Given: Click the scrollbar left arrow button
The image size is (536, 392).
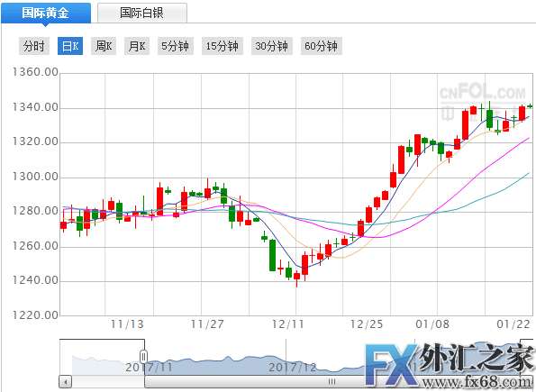Looking at the screenshot, I should point(65,381).
